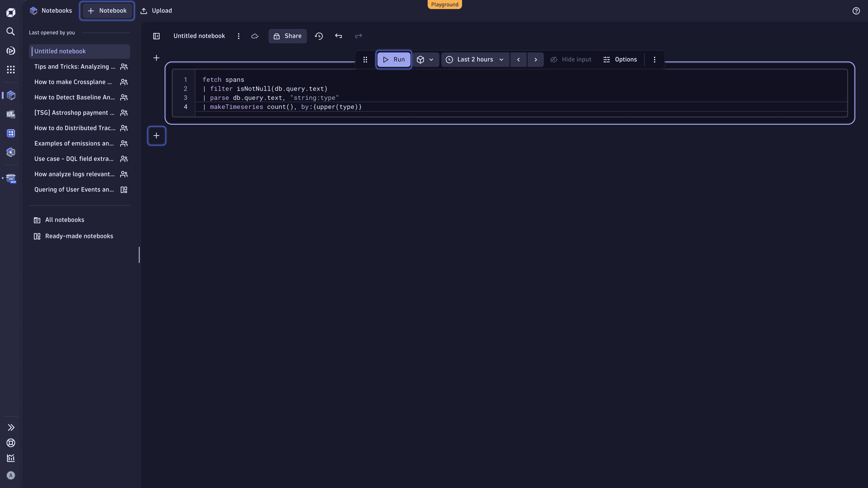
Task: Open the search icon in the left rail
Action: 10,31
